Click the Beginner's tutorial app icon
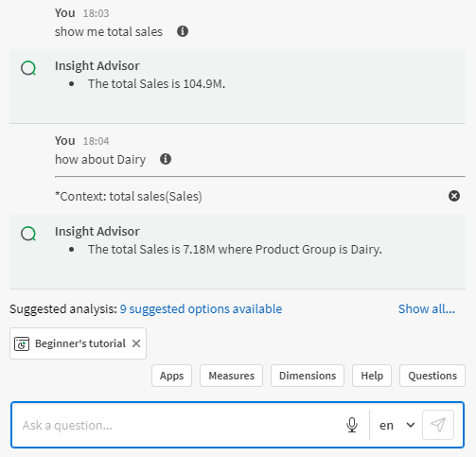 click(22, 343)
